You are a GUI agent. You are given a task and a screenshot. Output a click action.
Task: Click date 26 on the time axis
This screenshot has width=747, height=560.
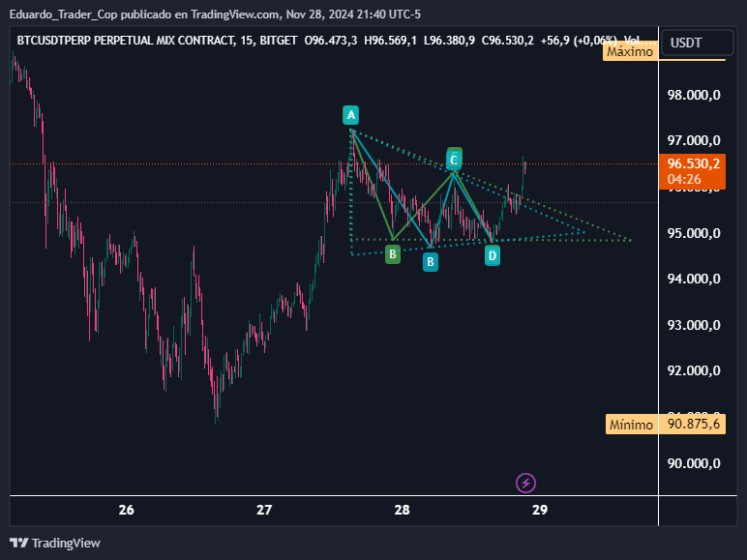click(126, 510)
